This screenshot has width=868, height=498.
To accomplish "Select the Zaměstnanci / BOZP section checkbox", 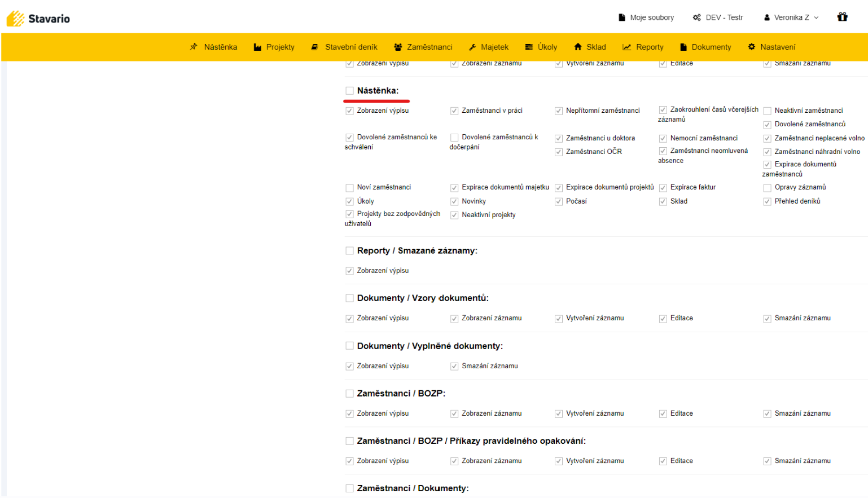I will click(350, 394).
